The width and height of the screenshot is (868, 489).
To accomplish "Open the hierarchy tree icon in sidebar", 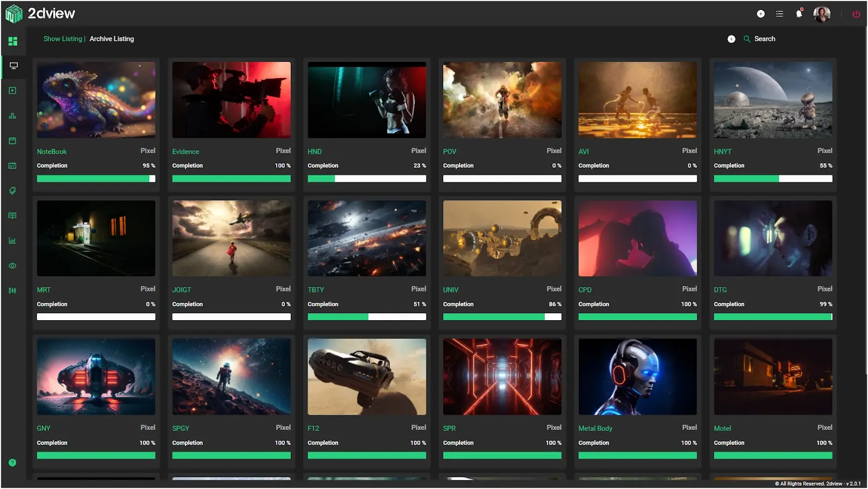I will pyautogui.click(x=12, y=116).
